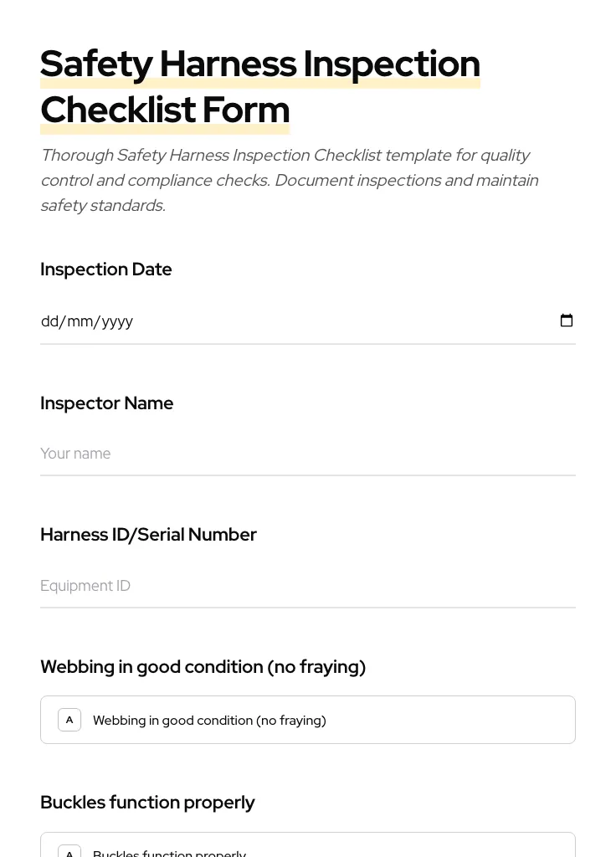The width and height of the screenshot is (616, 857).
Task: Click the keyboard shortcut indicator for webbing choice
Action: [x=69, y=720]
